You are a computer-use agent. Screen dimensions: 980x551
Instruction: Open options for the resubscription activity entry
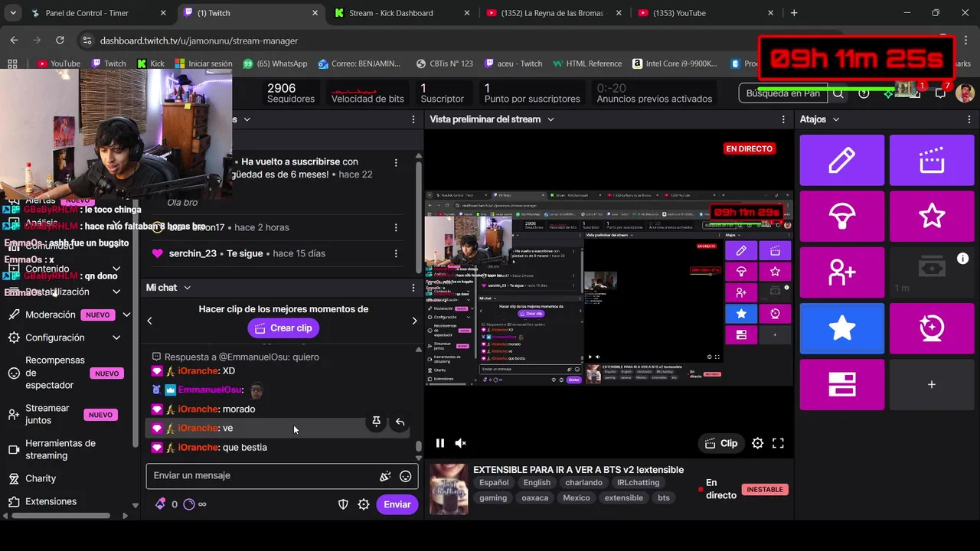pos(396,162)
